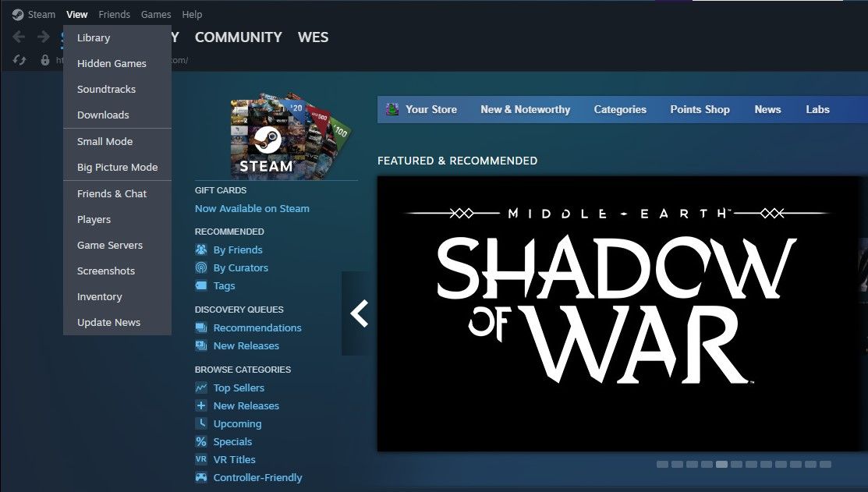Image resolution: width=868 pixels, height=492 pixels.
Task: Select the Top Sellers chart icon
Action: [x=201, y=388]
